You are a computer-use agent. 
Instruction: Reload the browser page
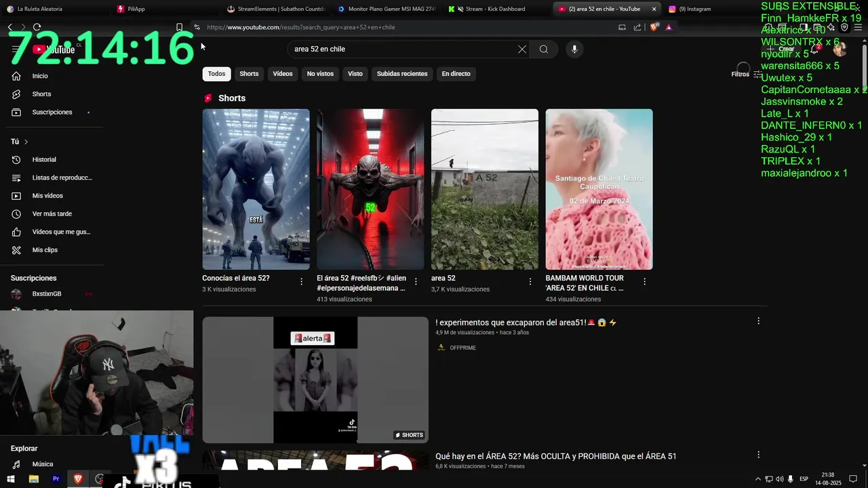tap(37, 27)
